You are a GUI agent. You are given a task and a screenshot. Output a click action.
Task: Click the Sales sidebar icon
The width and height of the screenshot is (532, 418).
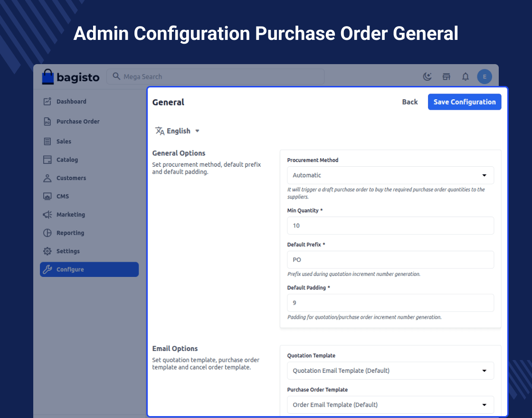(x=47, y=142)
